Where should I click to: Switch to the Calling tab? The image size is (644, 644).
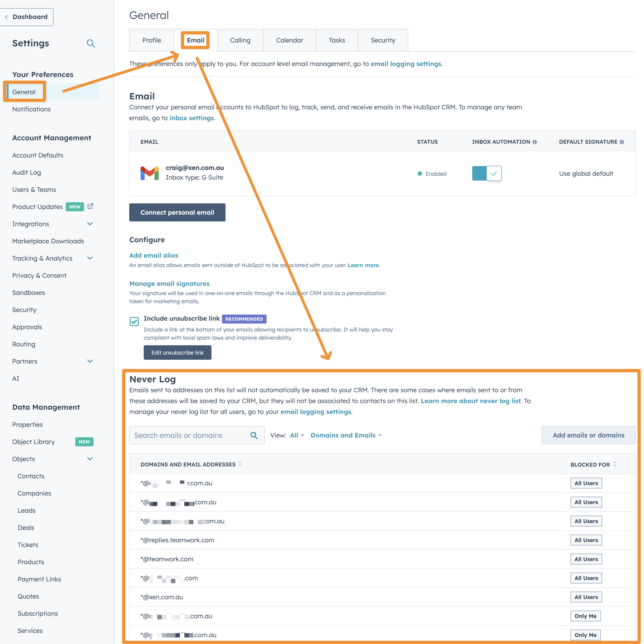point(240,40)
